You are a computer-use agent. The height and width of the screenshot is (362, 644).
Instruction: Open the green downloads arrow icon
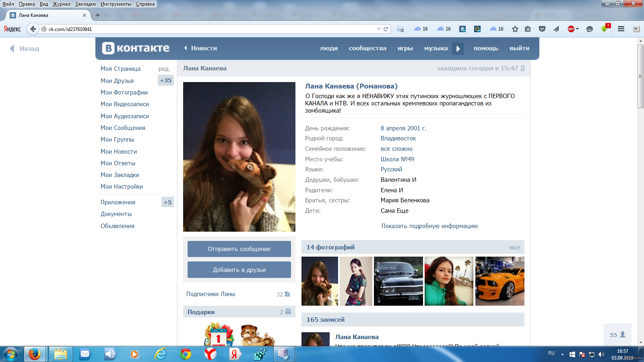(x=604, y=29)
